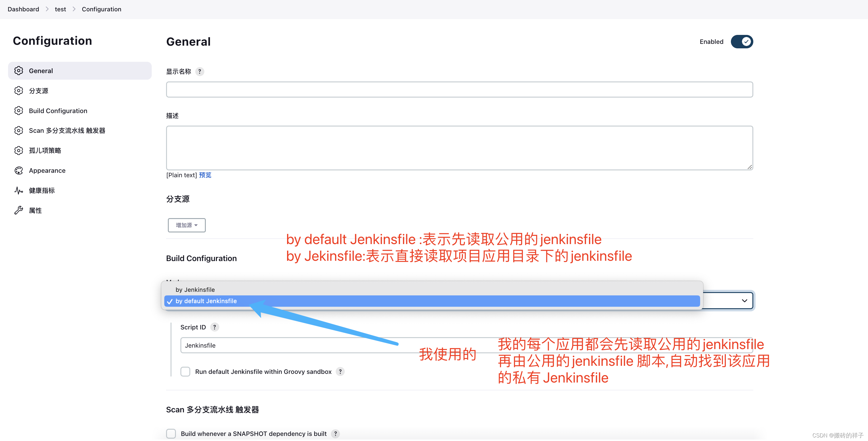Click the 预览 preview link
This screenshot has height=441, width=868.
205,175
